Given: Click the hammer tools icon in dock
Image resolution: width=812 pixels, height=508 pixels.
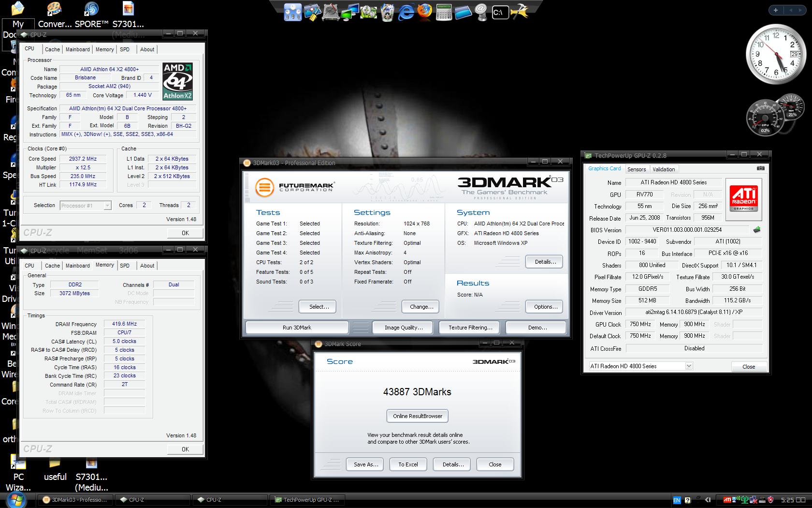Looking at the screenshot, I should (520, 12).
